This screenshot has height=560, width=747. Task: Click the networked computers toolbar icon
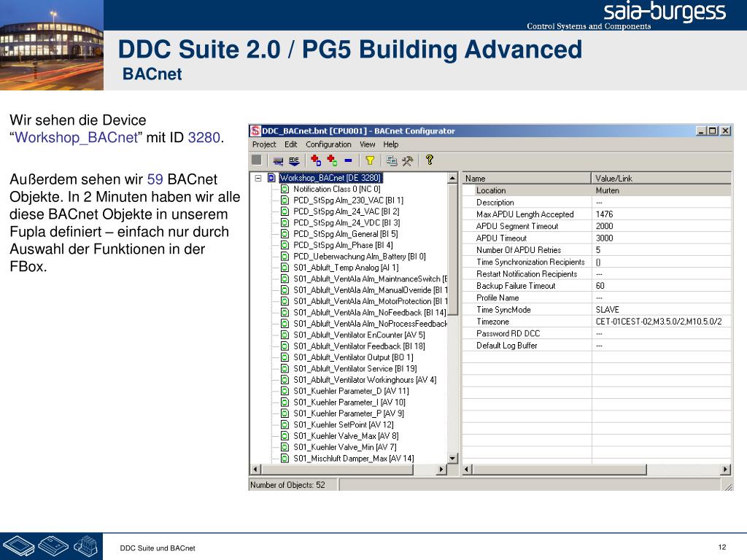point(392,160)
